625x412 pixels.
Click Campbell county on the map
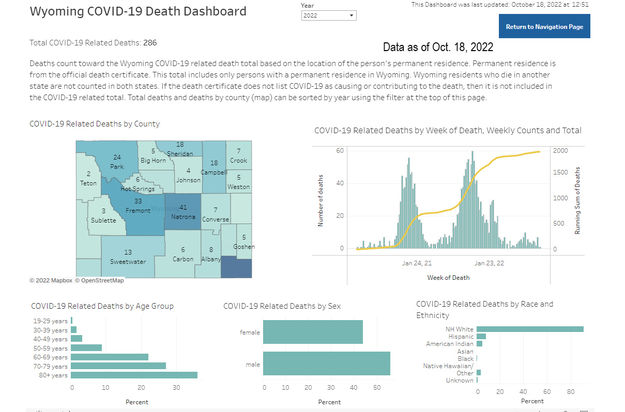click(214, 167)
